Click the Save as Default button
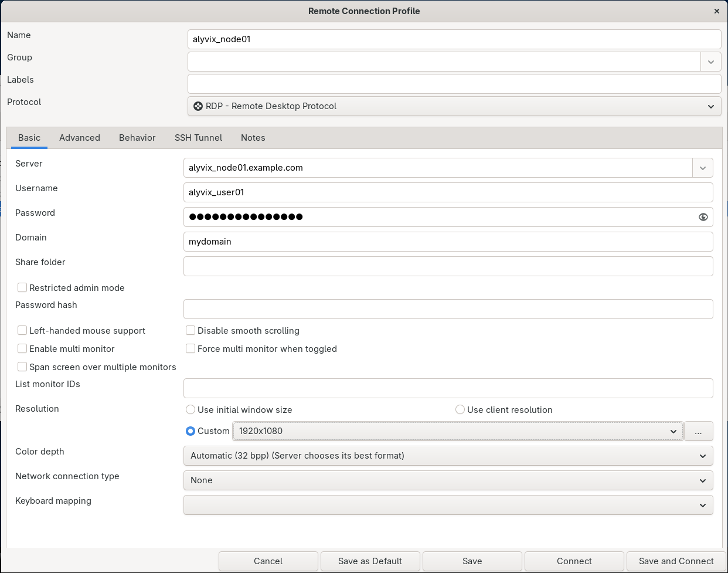728x573 pixels. (370, 561)
